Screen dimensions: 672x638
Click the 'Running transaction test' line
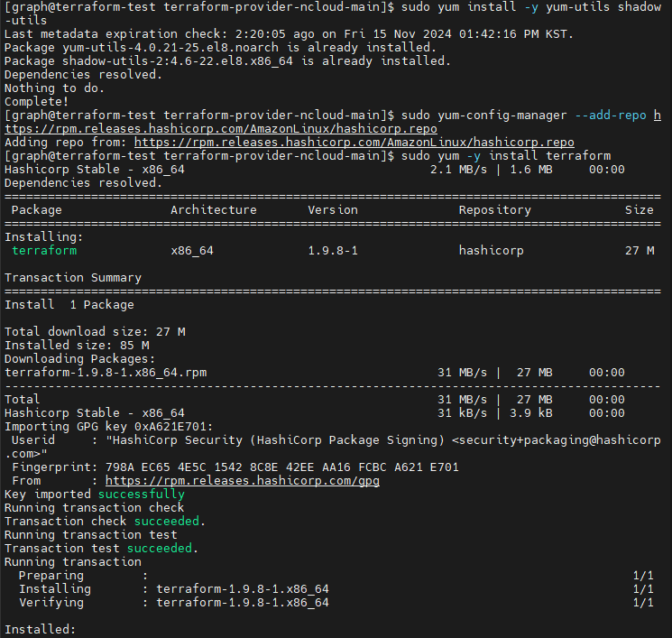point(90,535)
